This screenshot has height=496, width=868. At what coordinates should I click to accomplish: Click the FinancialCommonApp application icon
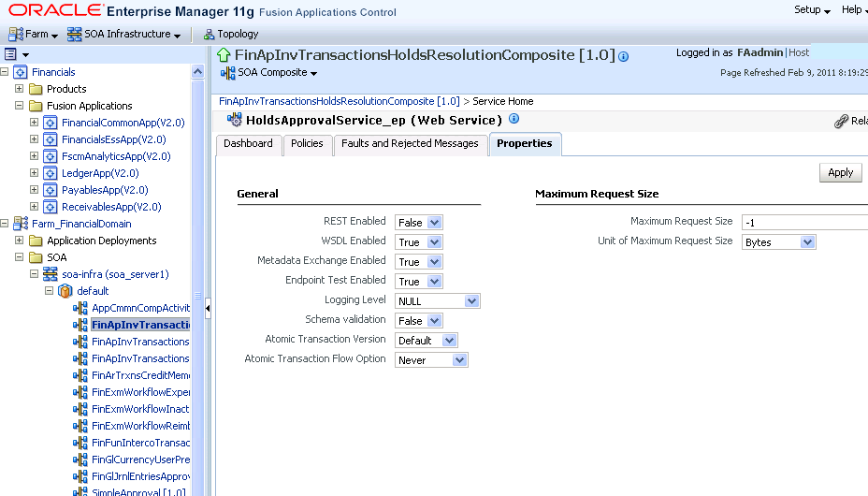51,123
